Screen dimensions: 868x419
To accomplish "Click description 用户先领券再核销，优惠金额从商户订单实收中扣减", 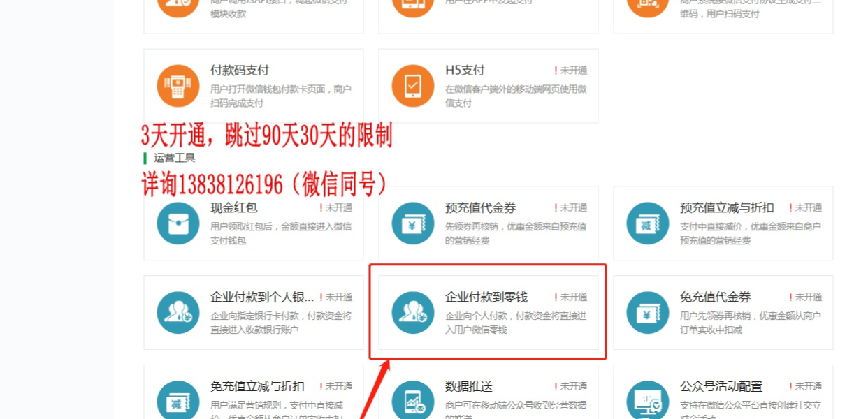I will point(751,323).
